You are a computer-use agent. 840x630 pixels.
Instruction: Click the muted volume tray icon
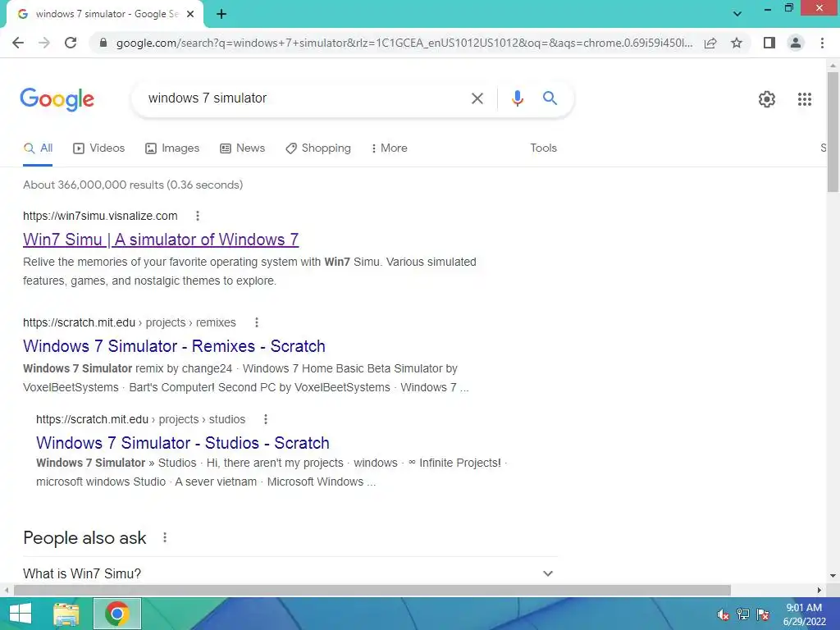coord(724,614)
